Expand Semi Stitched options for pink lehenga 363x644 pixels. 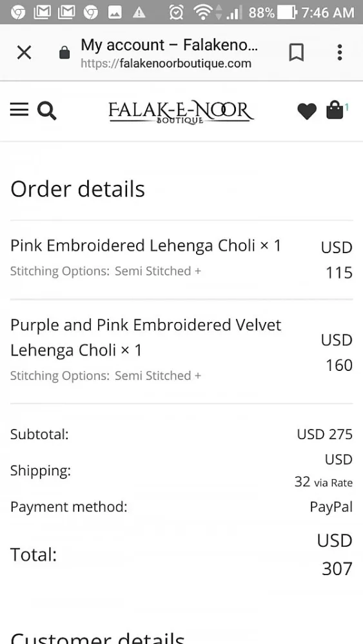pos(158,271)
